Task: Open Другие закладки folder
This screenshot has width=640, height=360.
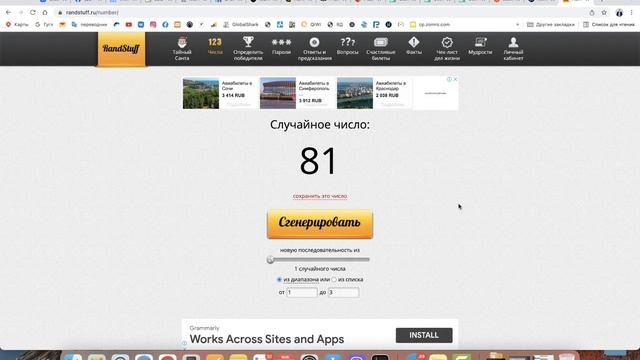Action: [x=551, y=24]
